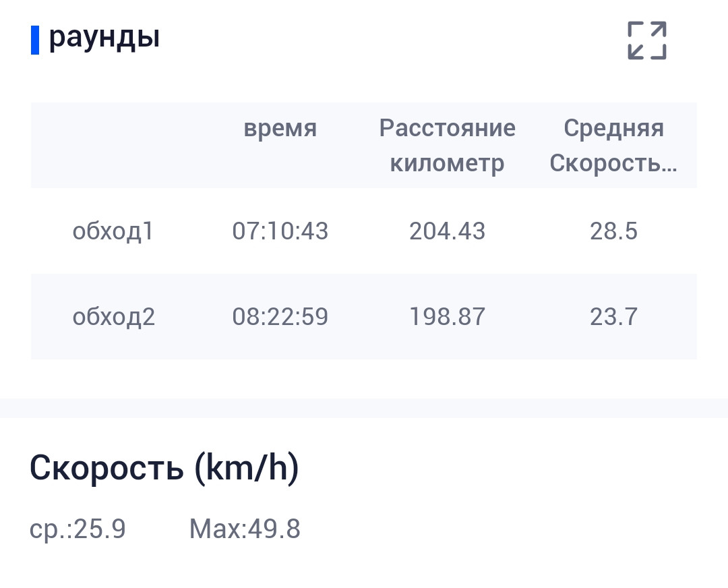Click lap time 08:22:59

[280, 316]
